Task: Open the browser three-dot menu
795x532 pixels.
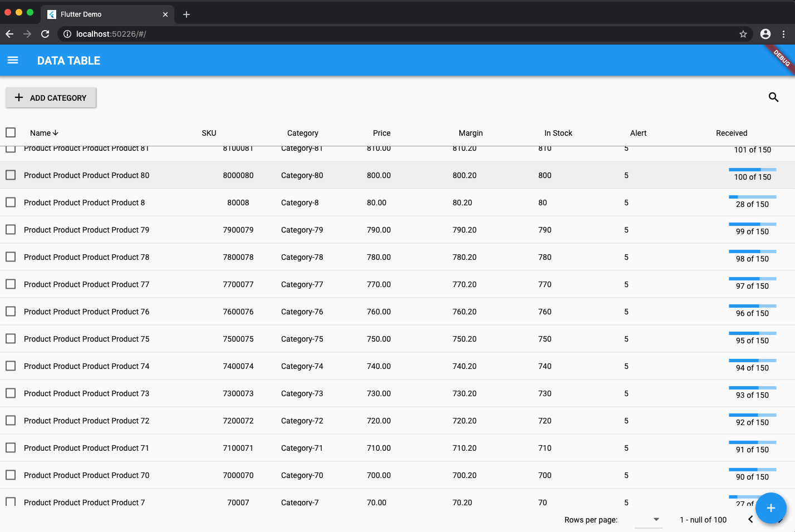Action: tap(783, 34)
